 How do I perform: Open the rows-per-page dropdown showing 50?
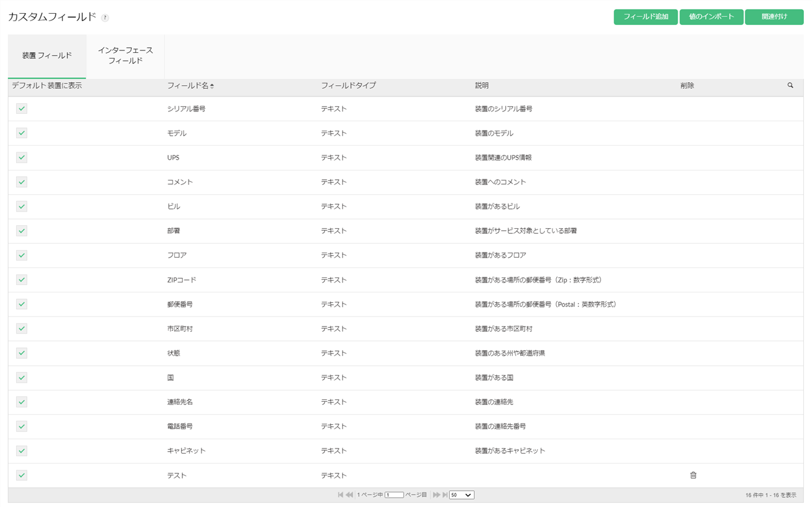tap(461, 495)
